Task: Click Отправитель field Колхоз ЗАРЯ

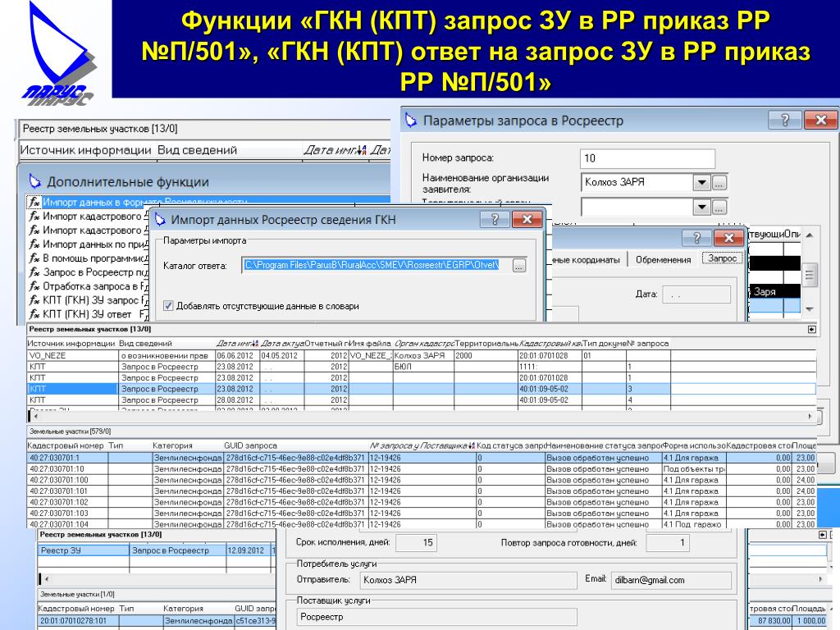Action: click(468, 580)
